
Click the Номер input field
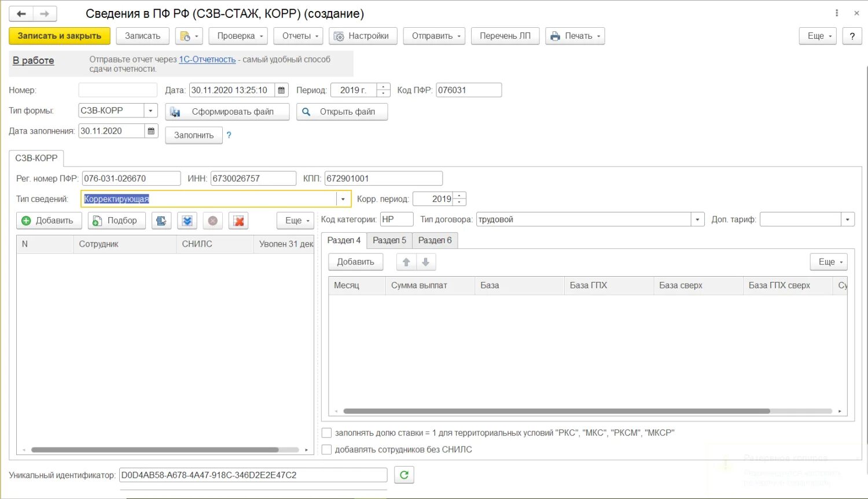point(118,90)
